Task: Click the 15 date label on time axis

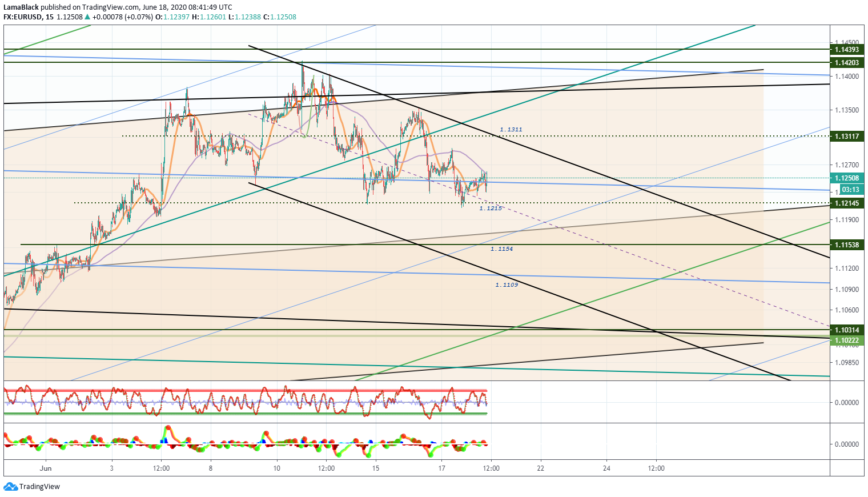Action: (x=376, y=468)
